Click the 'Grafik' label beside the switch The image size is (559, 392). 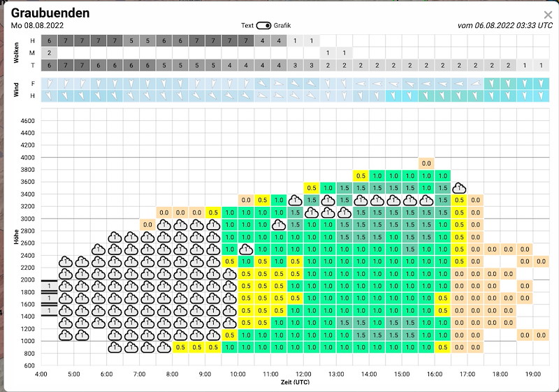[282, 25]
